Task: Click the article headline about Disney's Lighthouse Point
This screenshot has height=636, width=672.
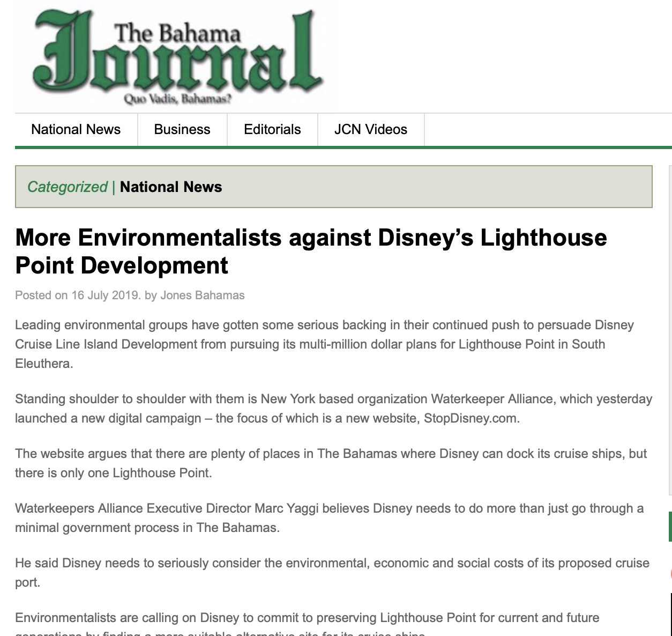Action: (311, 251)
